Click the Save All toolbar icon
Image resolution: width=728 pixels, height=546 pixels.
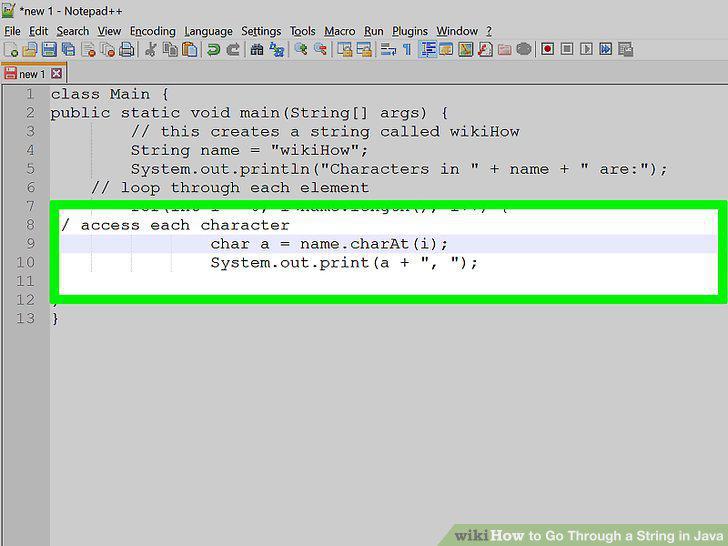pos(68,49)
